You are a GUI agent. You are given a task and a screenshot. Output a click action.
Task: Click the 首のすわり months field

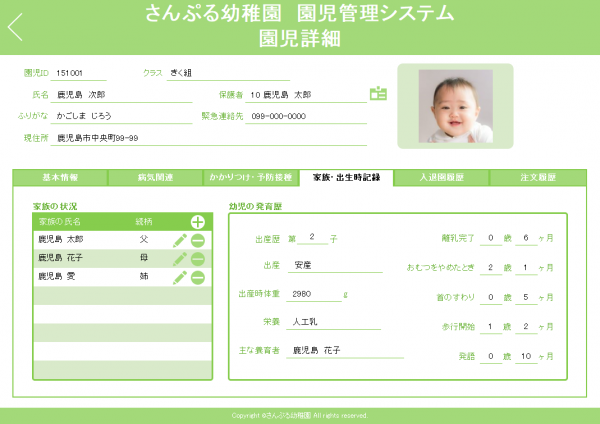coord(526,297)
